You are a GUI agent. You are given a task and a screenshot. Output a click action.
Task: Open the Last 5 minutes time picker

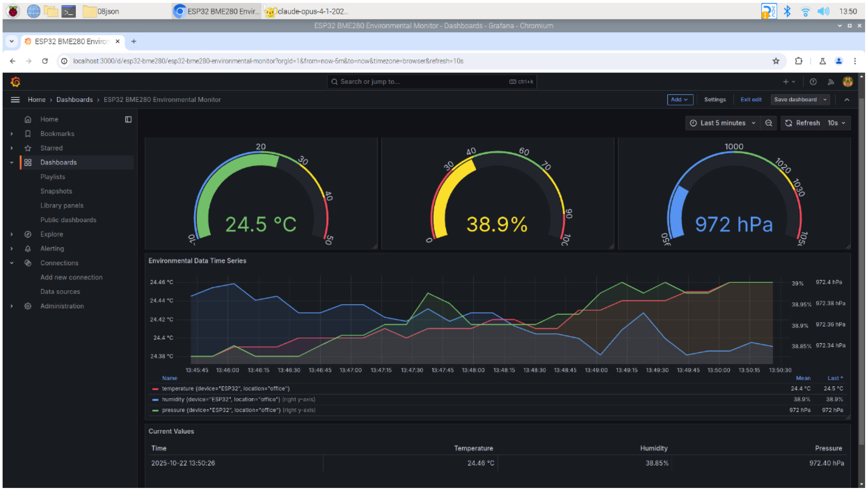point(722,123)
